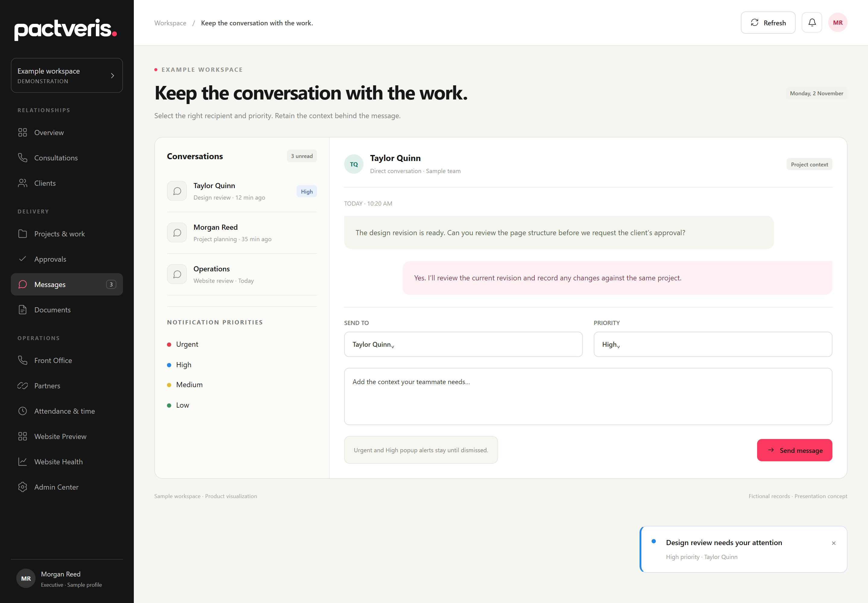Click the Website Preview grid icon
This screenshot has height=603, width=868.
pyautogui.click(x=23, y=436)
